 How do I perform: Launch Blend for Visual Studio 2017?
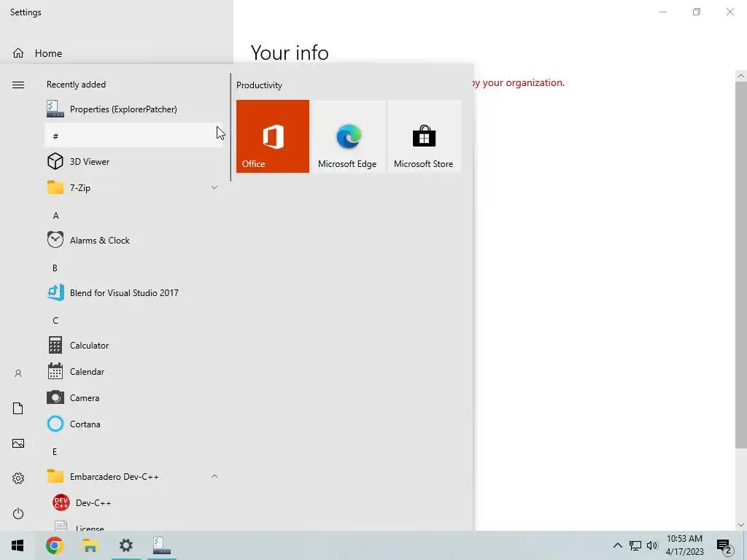tap(133, 293)
